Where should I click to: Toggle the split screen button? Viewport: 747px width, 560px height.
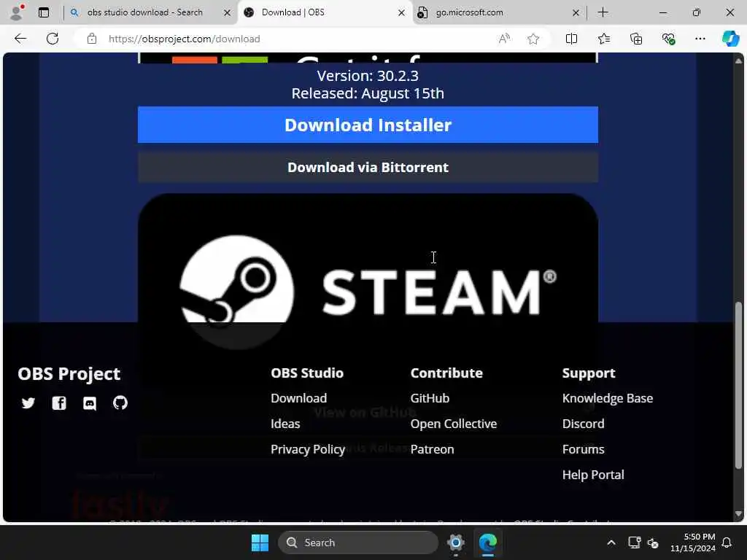coord(571,39)
